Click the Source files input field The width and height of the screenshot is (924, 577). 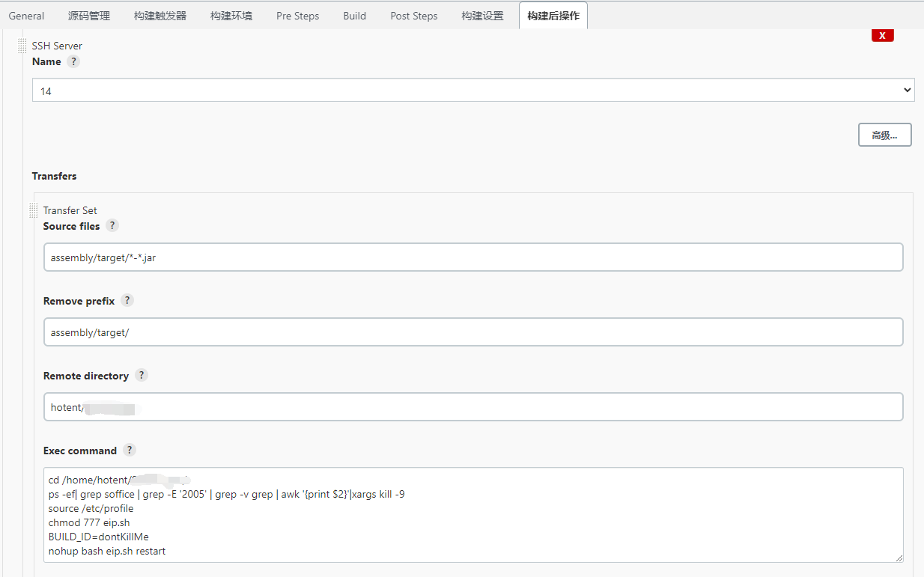tap(472, 257)
